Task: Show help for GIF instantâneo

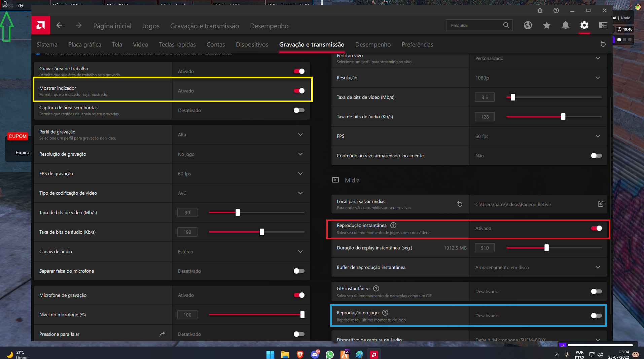Action: point(376,288)
